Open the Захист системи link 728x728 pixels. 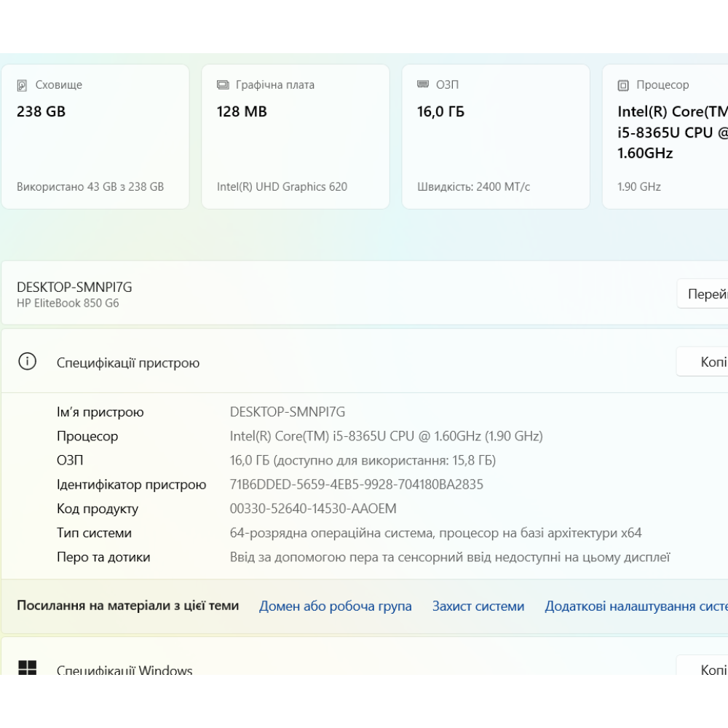pos(478,606)
